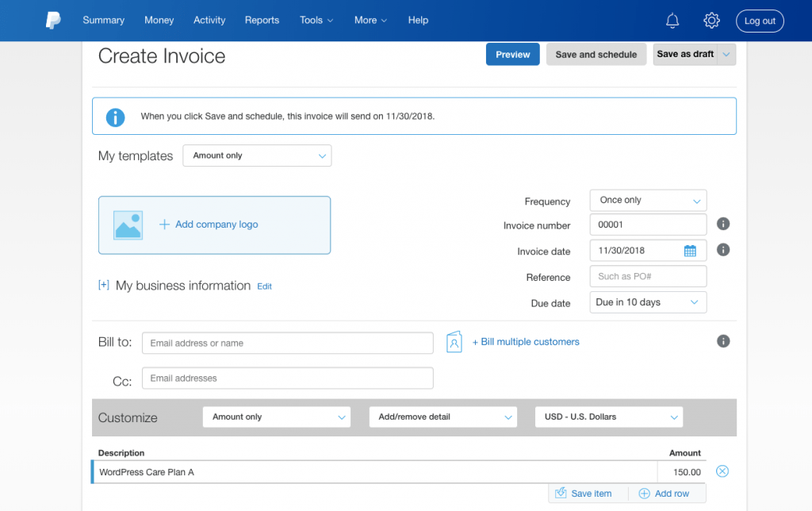Open the notifications bell
The image size is (812, 511).
click(x=672, y=21)
